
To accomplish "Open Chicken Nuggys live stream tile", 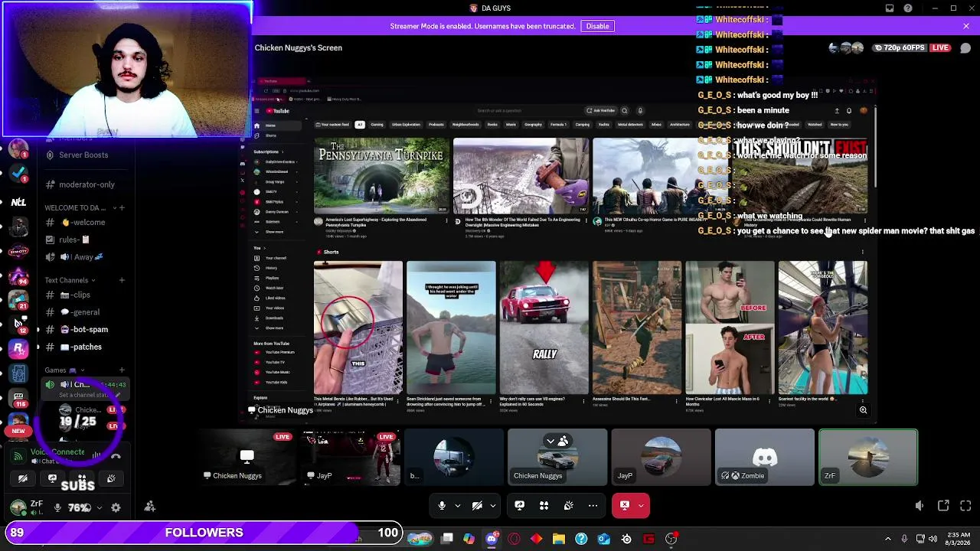I will point(247,457).
